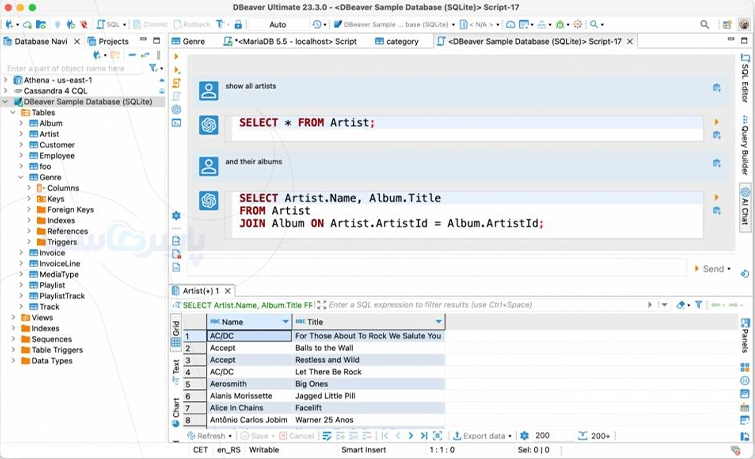This screenshot has height=459, width=755.
Task: Expand the Views folder
Action: tap(13, 317)
